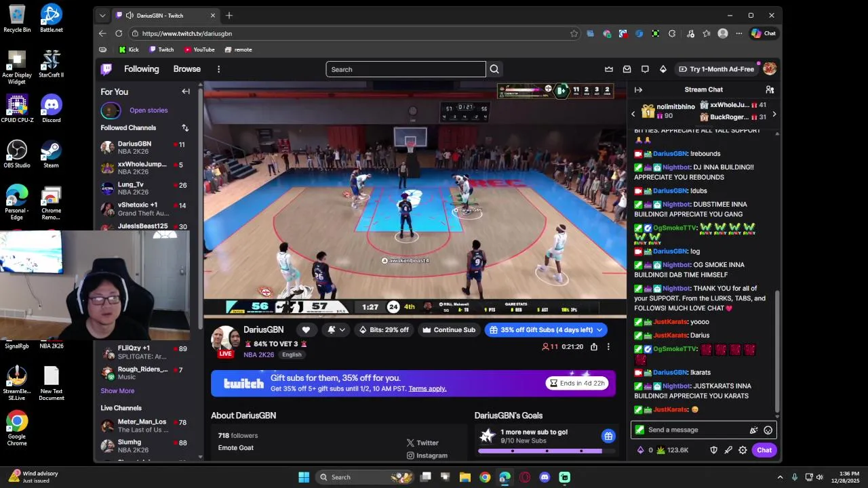Toggle notification bell for DariusGBN
Image resolution: width=868 pixels, height=488 pixels.
coord(332,330)
